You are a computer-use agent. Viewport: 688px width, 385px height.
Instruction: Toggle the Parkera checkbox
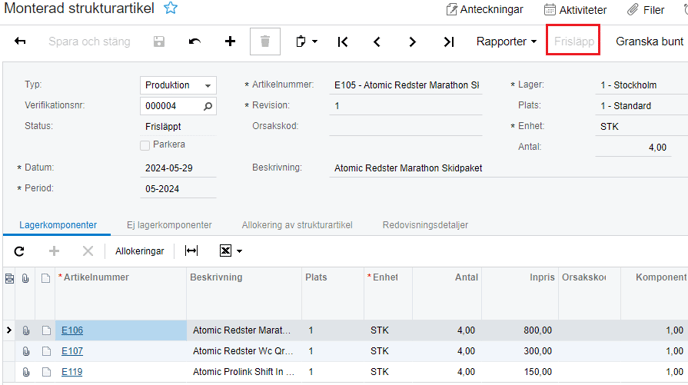[145, 145]
